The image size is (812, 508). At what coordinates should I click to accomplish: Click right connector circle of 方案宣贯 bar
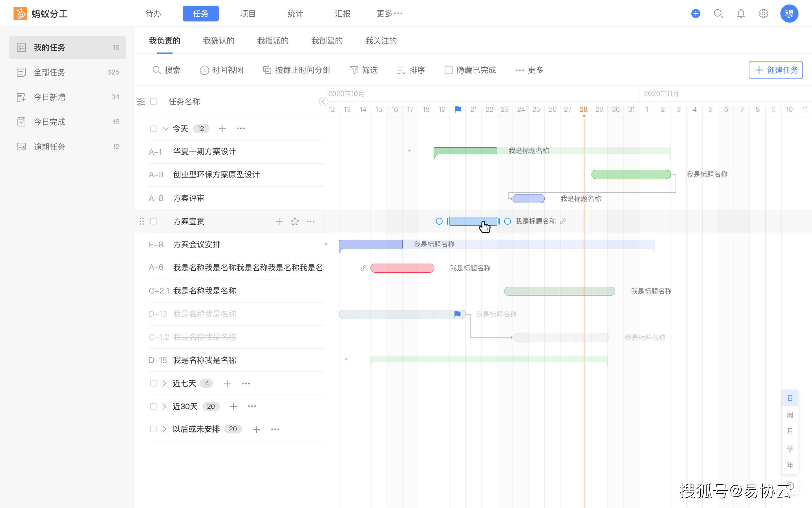tap(507, 221)
